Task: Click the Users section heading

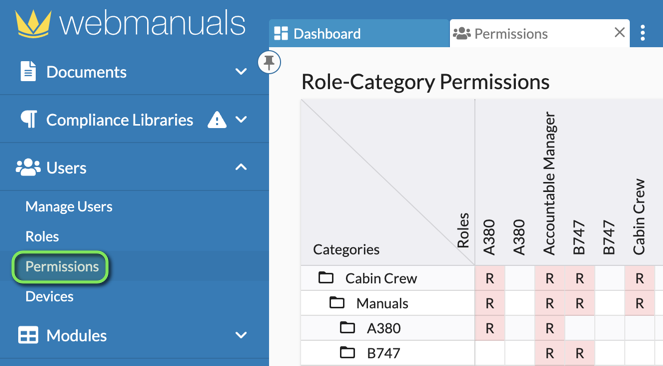Action: coord(134,167)
